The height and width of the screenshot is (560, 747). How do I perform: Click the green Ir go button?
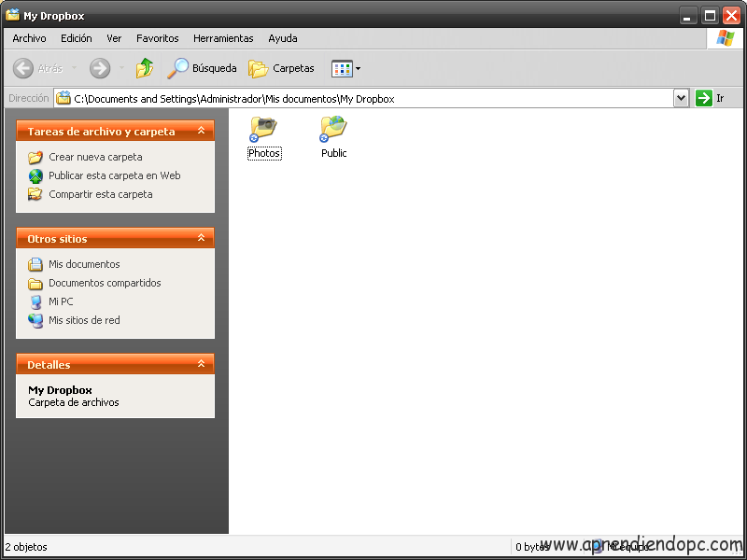704,98
